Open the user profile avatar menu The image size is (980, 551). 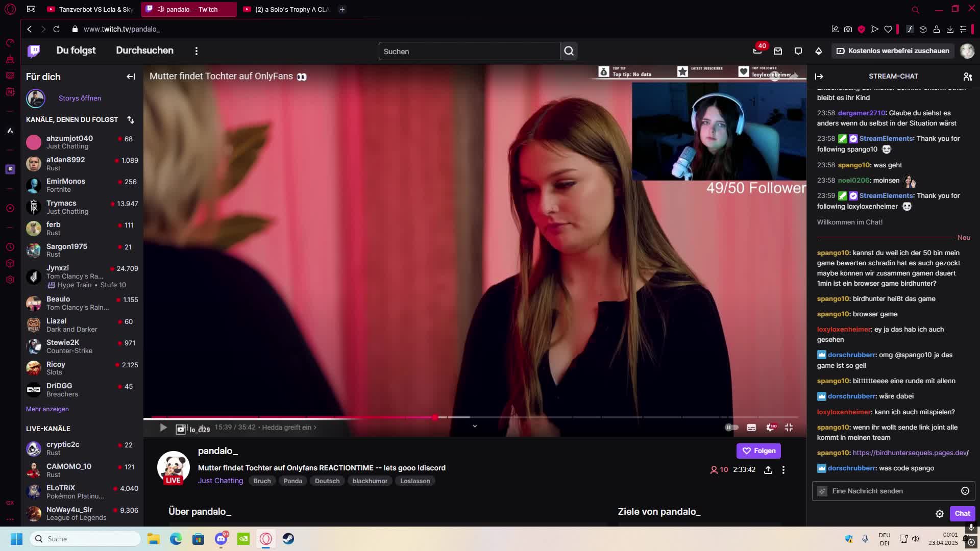(x=967, y=51)
